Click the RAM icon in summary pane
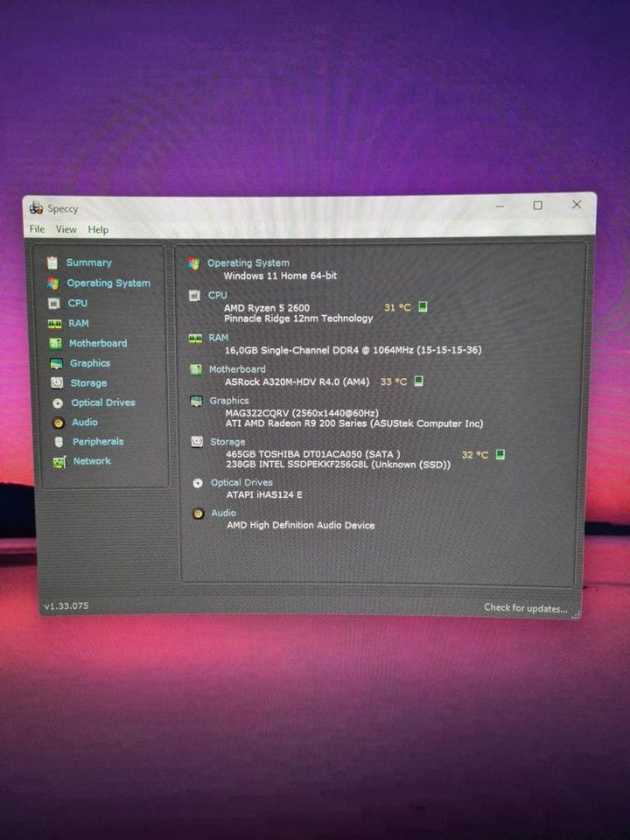The width and height of the screenshot is (630, 840). [195, 338]
